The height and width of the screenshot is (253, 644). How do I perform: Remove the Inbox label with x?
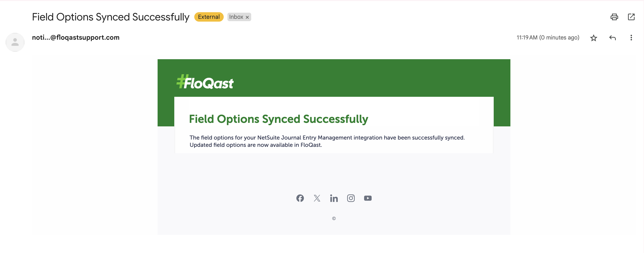point(247,17)
